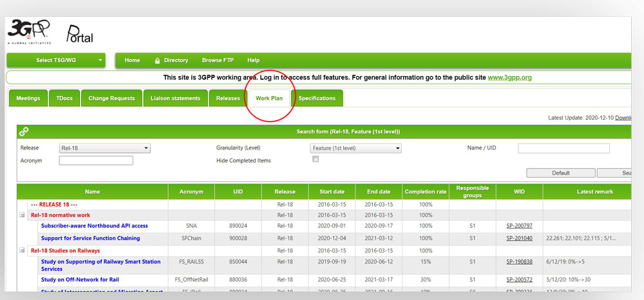Screen dimensions: 644x300
Task: Open WID link SP-190838
Action: click(x=519, y=261)
